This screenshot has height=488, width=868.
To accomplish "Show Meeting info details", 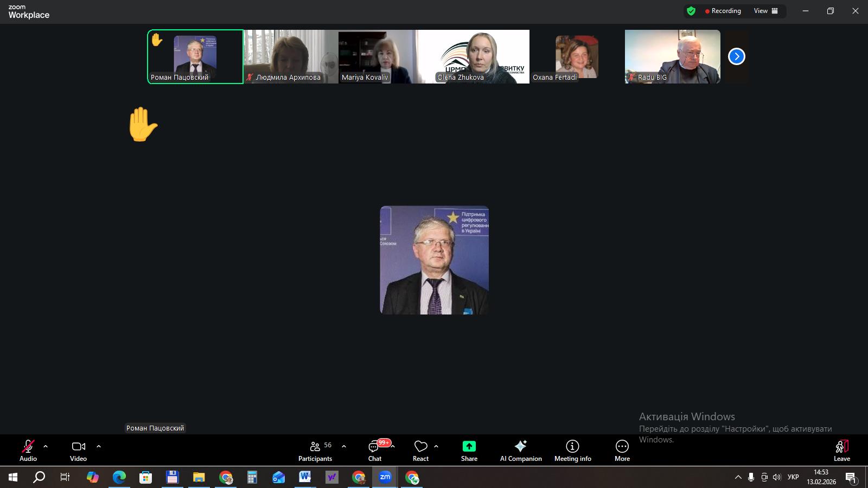I will pyautogui.click(x=572, y=450).
